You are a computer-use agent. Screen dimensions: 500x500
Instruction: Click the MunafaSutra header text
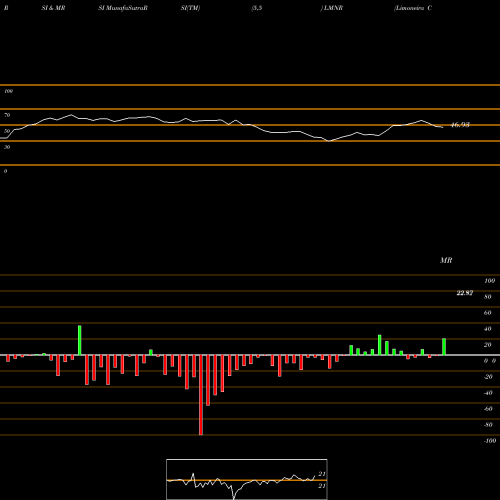(123, 8)
